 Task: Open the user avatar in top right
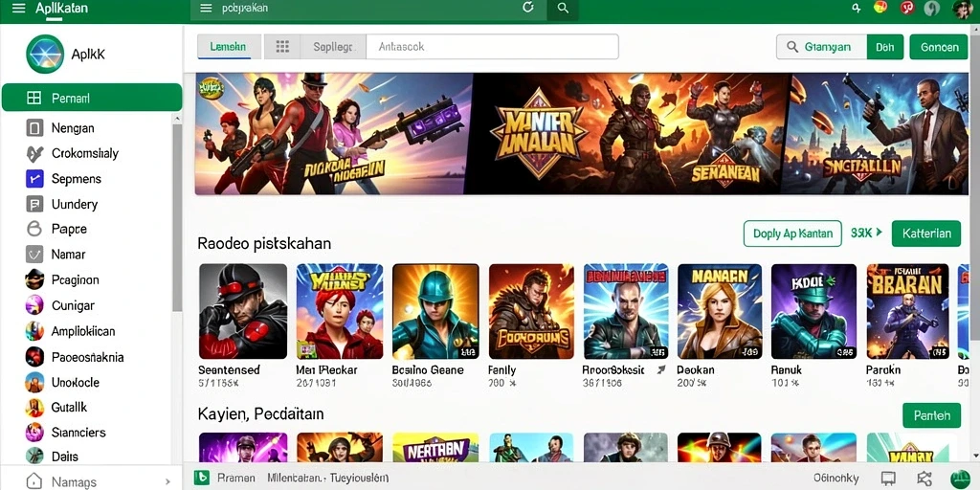point(963,8)
